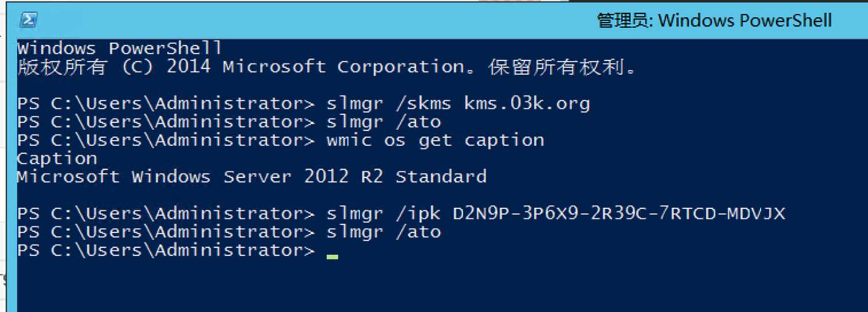Viewport: 868px width, 312px height.
Task: Click the "管理员: Windows PowerShell" window title
Action: [x=714, y=21]
